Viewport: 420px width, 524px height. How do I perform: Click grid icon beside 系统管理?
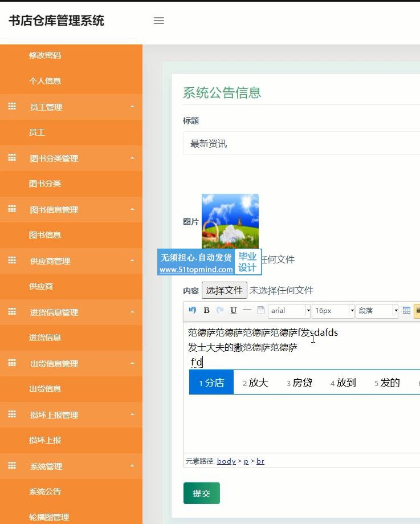12,465
